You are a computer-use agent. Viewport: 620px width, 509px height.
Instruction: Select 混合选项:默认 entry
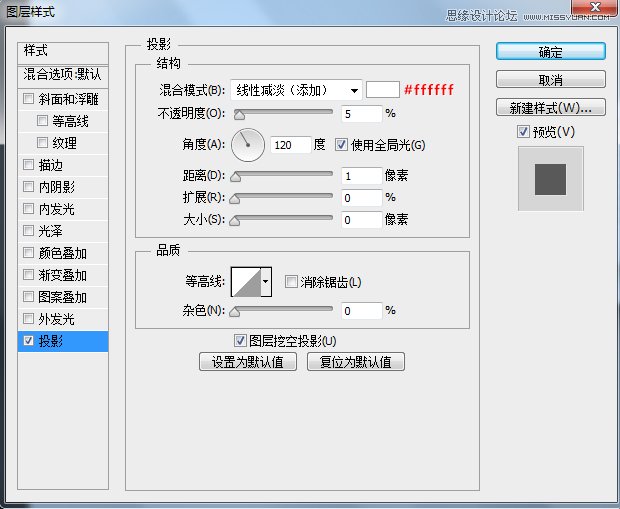pyautogui.click(x=63, y=76)
